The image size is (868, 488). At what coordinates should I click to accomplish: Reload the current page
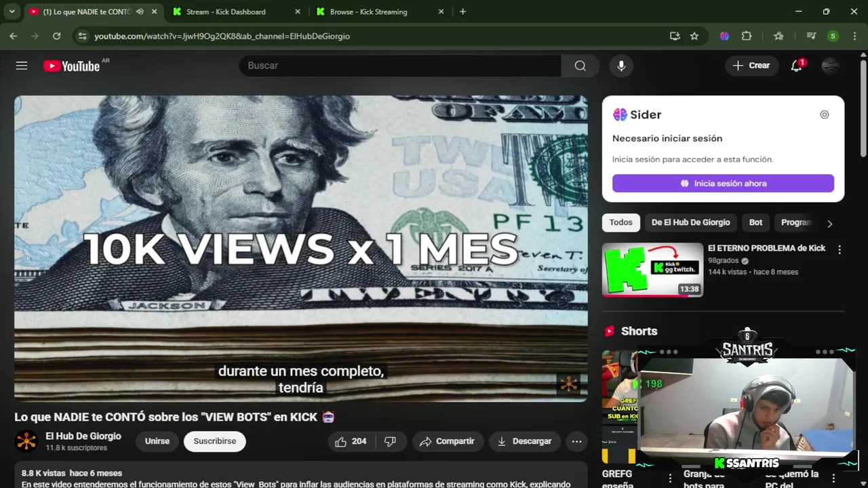click(x=56, y=36)
